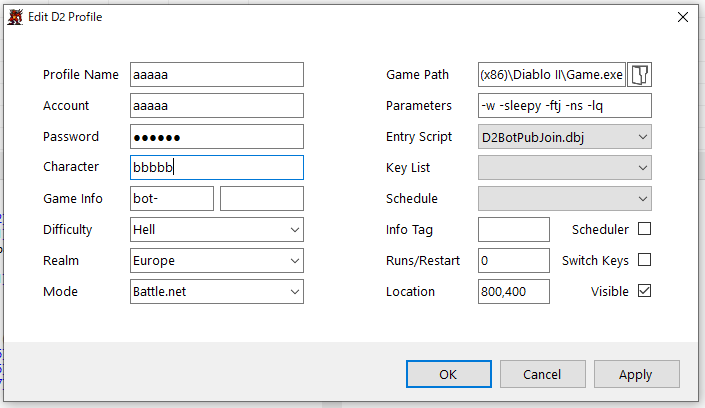Click into the Password field
The height and width of the screenshot is (408, 705).
[x=217, y=137]
